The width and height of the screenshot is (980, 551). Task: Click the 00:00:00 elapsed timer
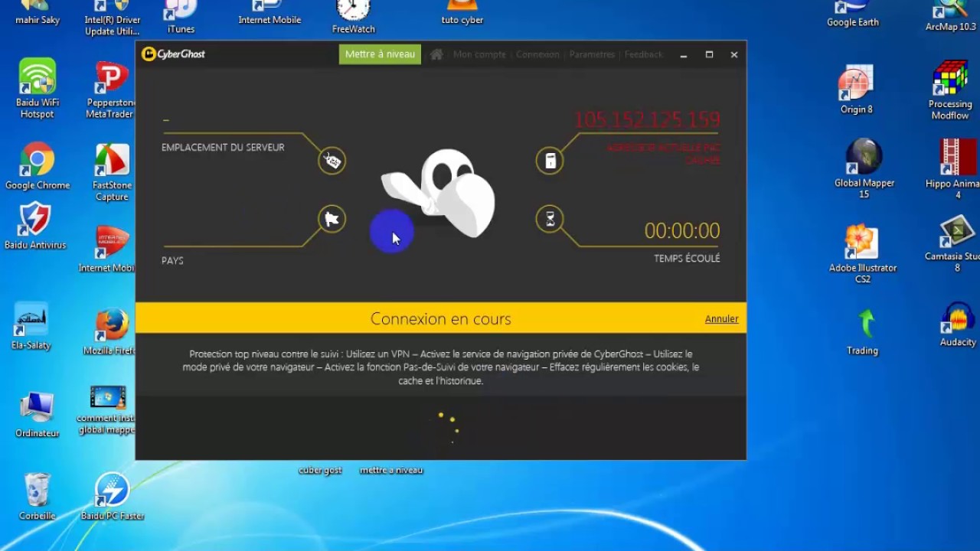(x=682, y=230)
